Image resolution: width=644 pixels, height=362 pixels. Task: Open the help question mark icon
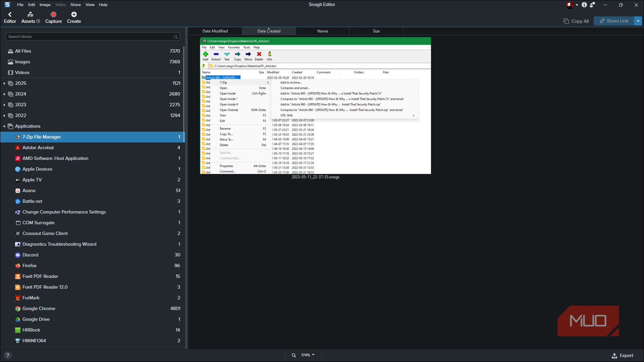pos(7,355)
